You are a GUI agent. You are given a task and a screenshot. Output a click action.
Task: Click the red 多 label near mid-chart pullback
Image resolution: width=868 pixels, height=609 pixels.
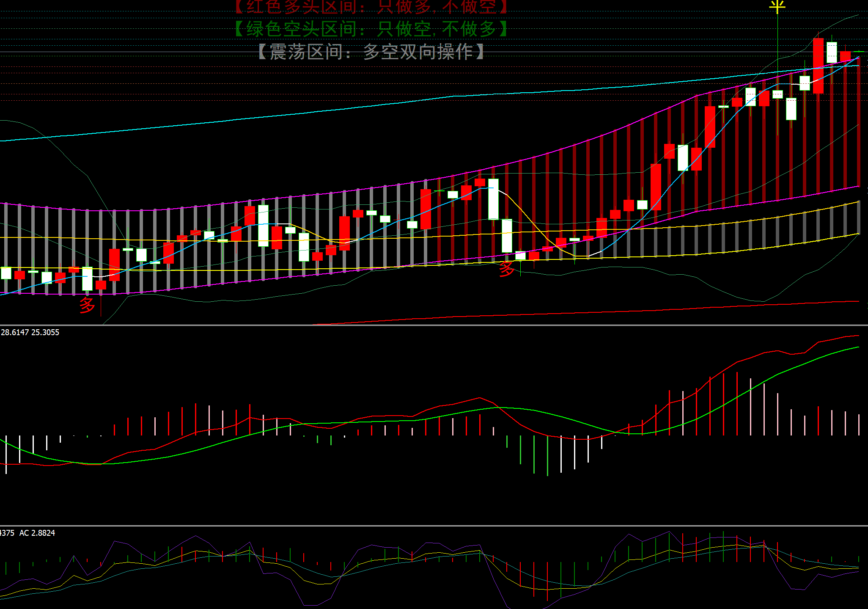point(506,268)
